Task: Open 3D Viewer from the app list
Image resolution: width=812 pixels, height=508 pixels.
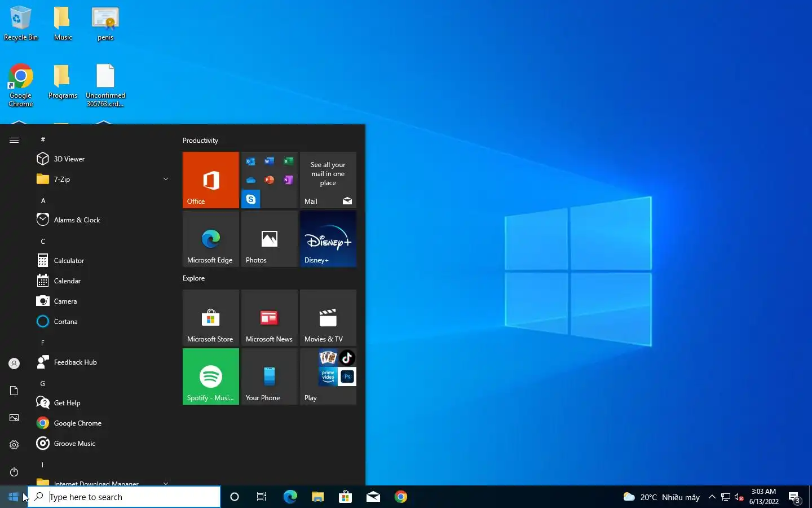Action: click(101, 159)
